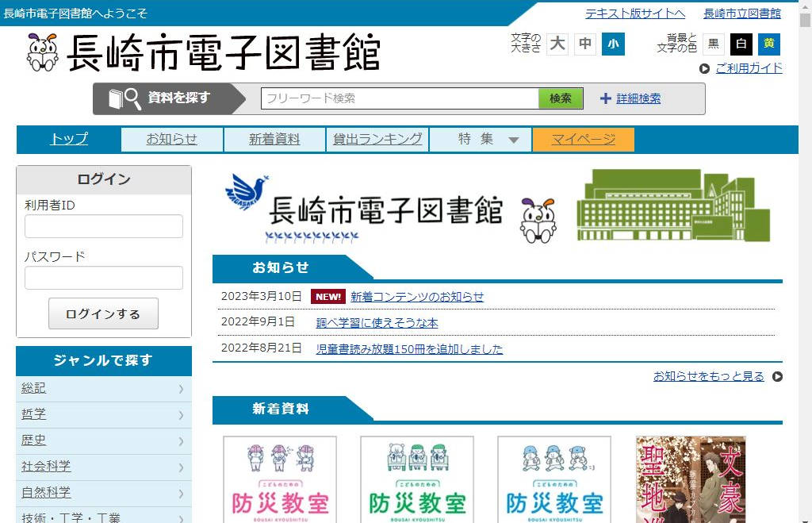Image resolution: width=812 pixels, height=523 pixels.
Task: Open the 総記 genre link
Action: 33,388
